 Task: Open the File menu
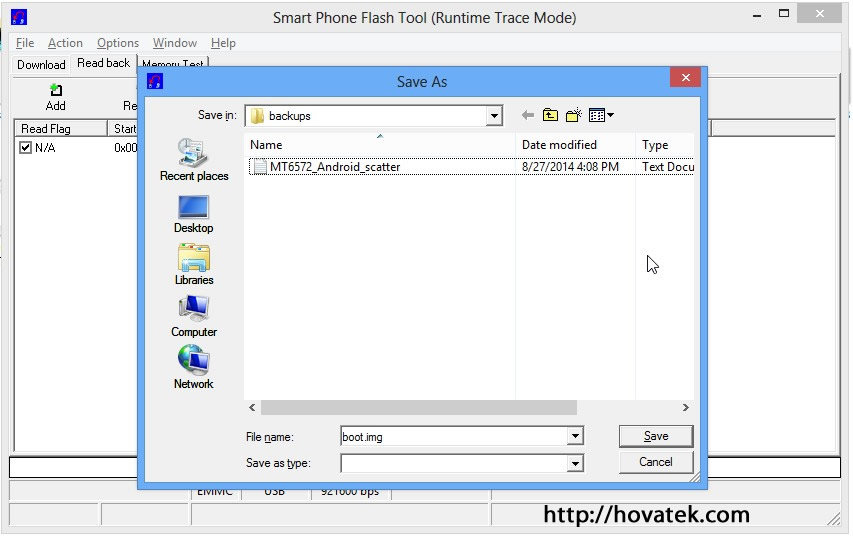25,43
